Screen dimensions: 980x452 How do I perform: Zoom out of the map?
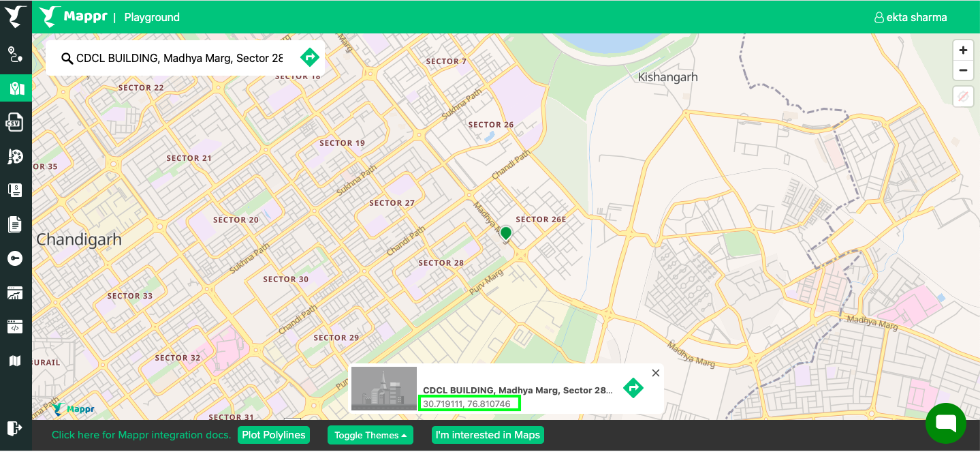pyautogui.click(x=962, y=70)
